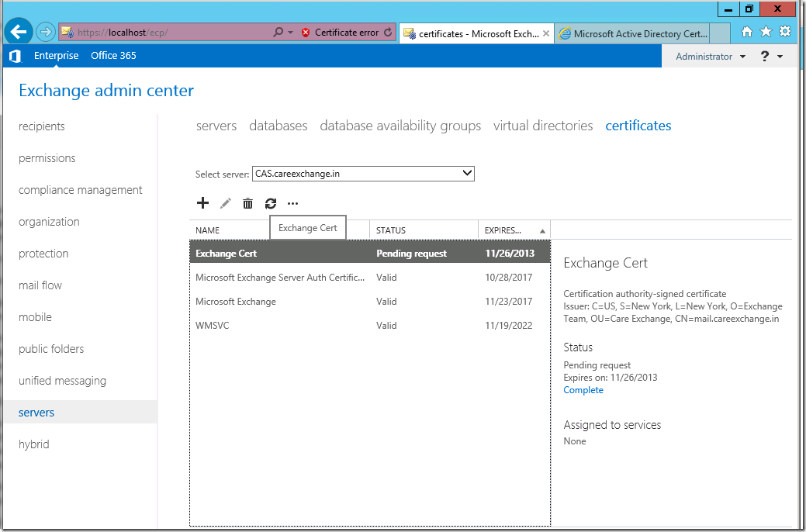Switch to Microsoft Active Directory Cert tab
This screenshot has height=532, width=806.
(633, 34)
